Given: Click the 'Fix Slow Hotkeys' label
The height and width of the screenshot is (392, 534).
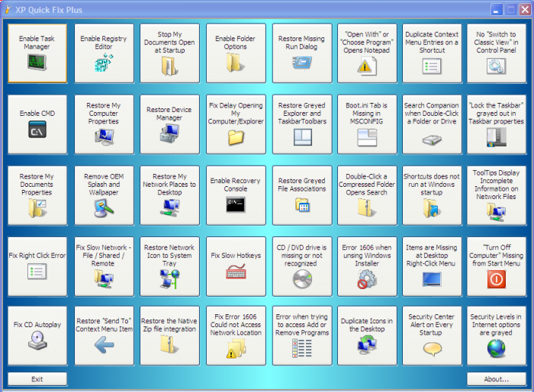Looking at the screenshot, I should tap(236, 255).
